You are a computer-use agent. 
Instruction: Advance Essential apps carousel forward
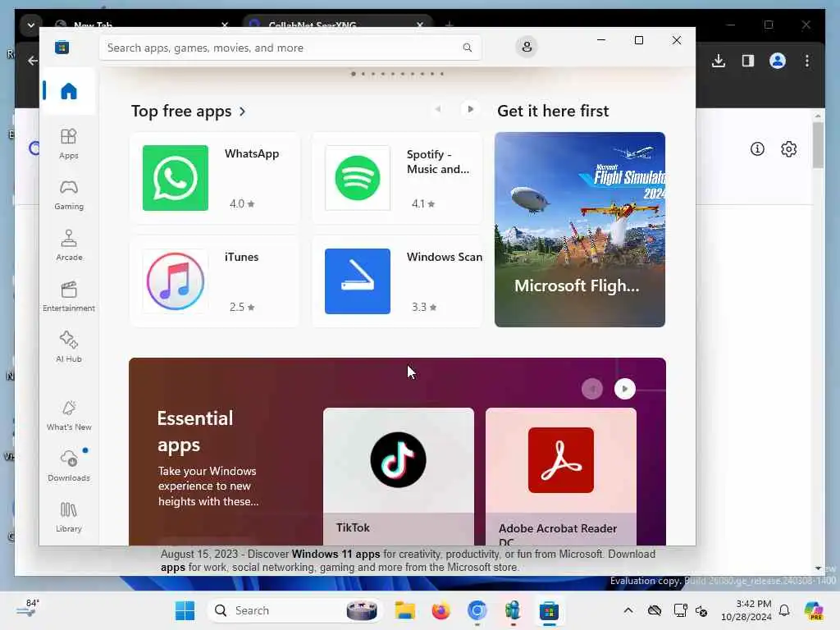[x=624, y=389]
